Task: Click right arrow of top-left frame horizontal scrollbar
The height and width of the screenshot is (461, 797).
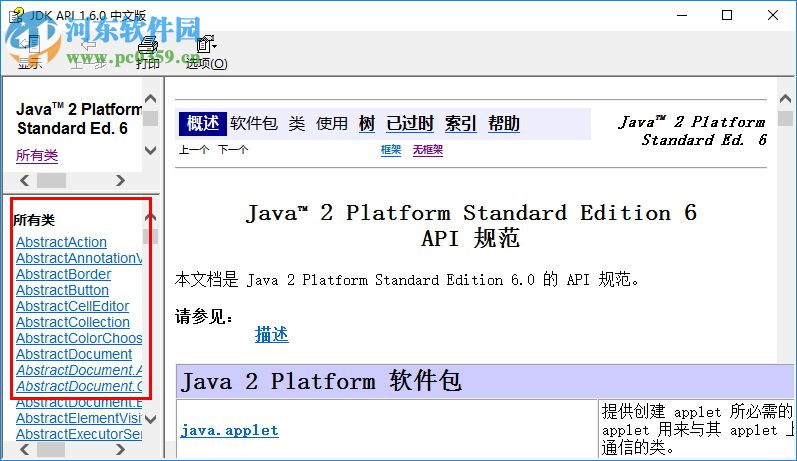Action: pos(120,180)
